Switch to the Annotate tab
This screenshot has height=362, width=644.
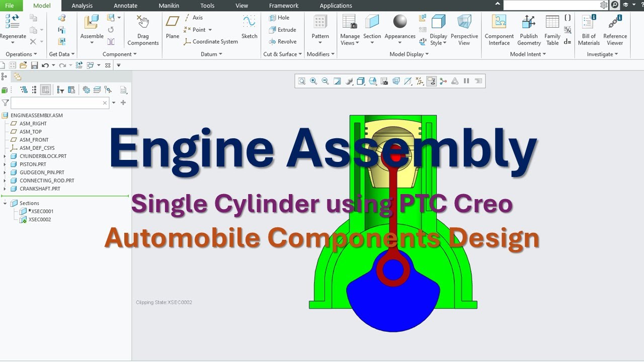pos(125,6)
